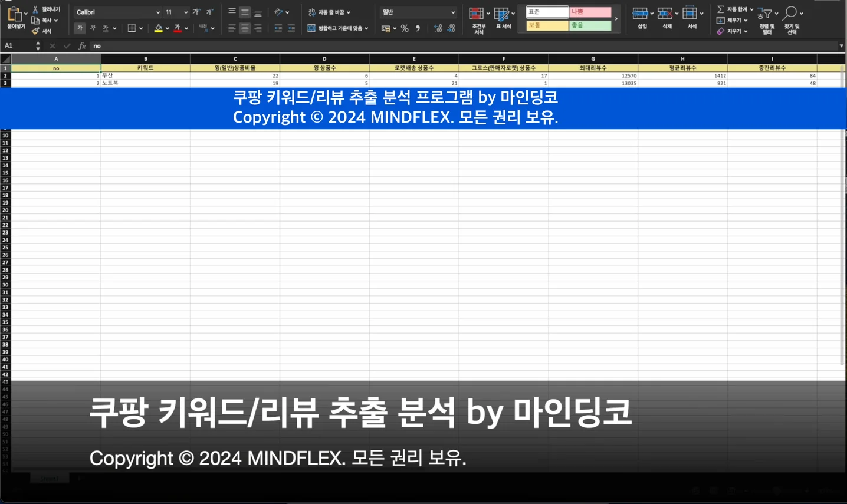
Task: Click the Cut (잘라내기) scissors icon
Action: [35, 9]
